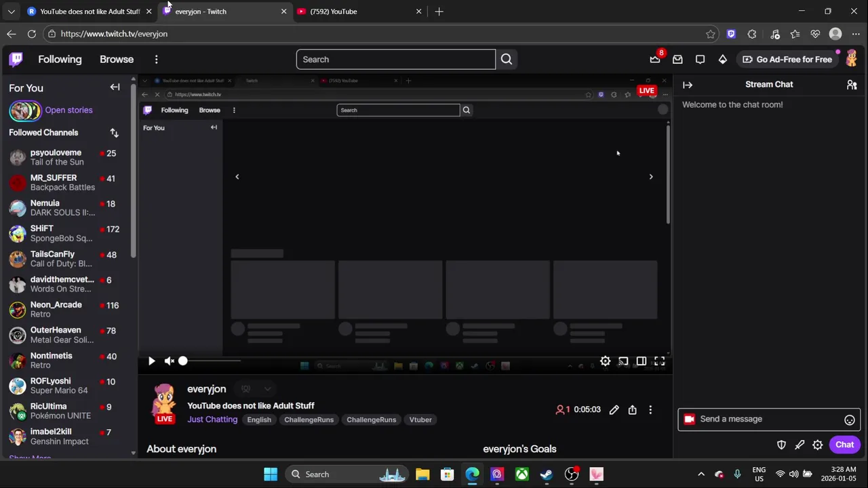Click the Vtuber tag
This screenshot has height=488, width=868.
point(420,420)
